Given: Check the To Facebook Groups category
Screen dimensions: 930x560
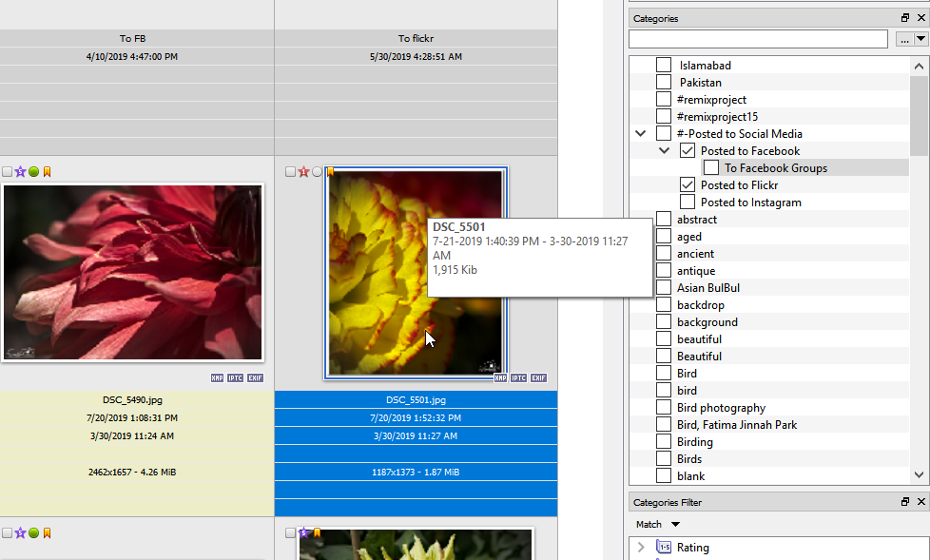Looking at the screenshot, I should [x=710, y=168].
